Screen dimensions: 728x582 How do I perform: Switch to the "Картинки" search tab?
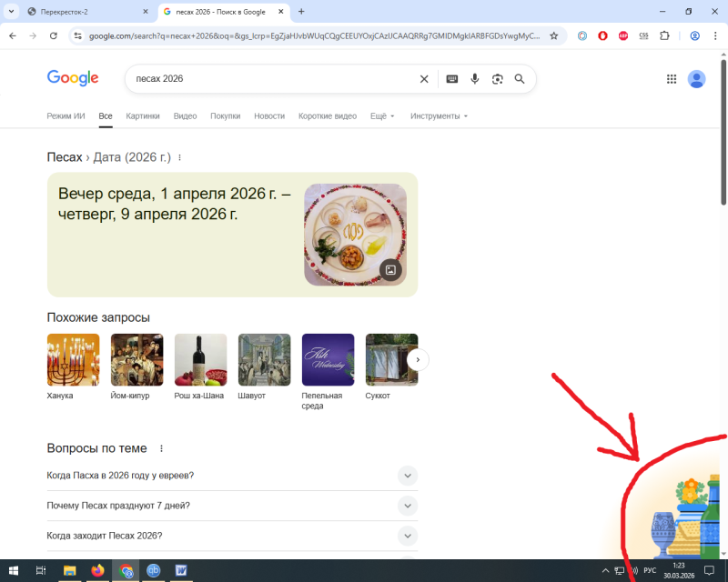click(143, 116)
